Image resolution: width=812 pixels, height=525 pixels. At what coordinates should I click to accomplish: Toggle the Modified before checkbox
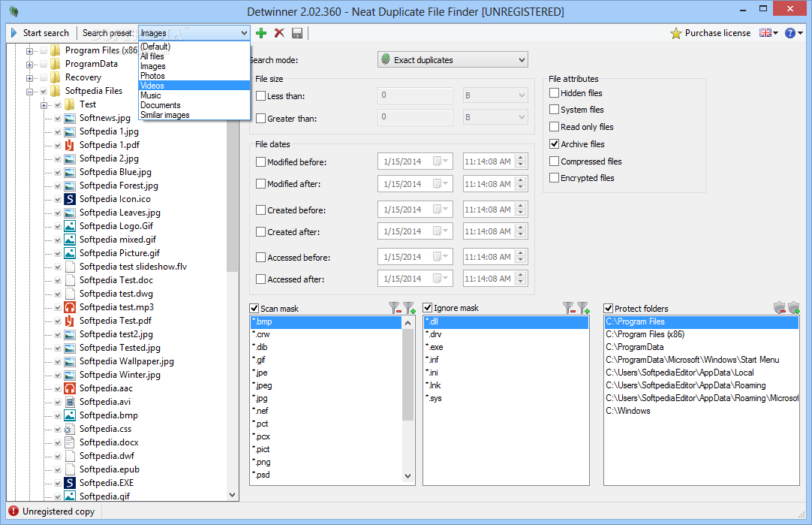pyautogui.click(x=261, y=161)
